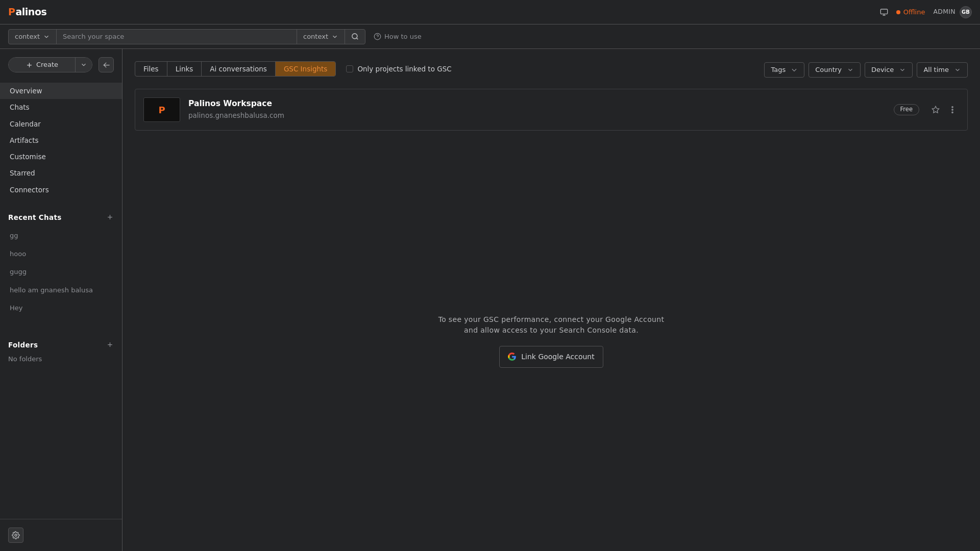Collapse sidebar with back arrow button
This screenshot has width=980, height=551.
click(x=106, y=65)
